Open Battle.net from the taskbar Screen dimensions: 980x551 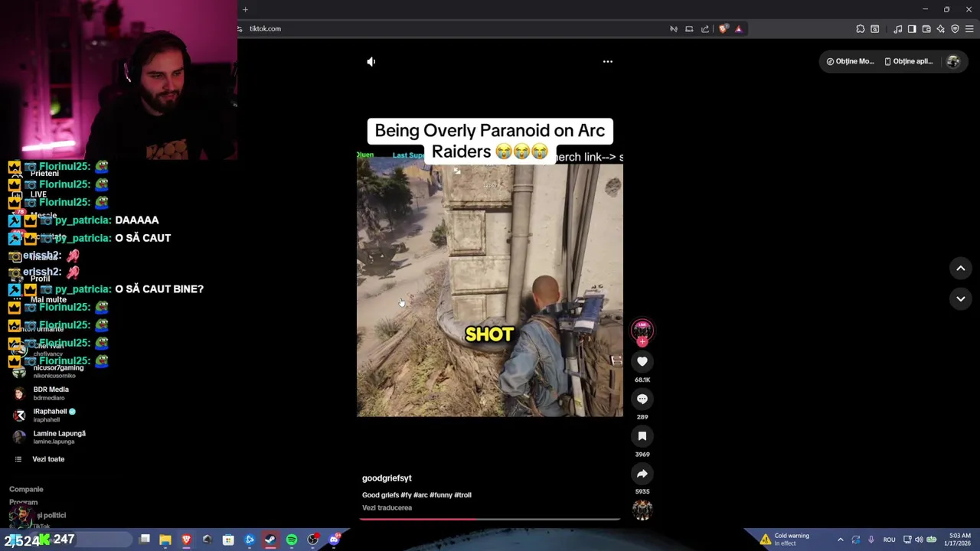250,540
